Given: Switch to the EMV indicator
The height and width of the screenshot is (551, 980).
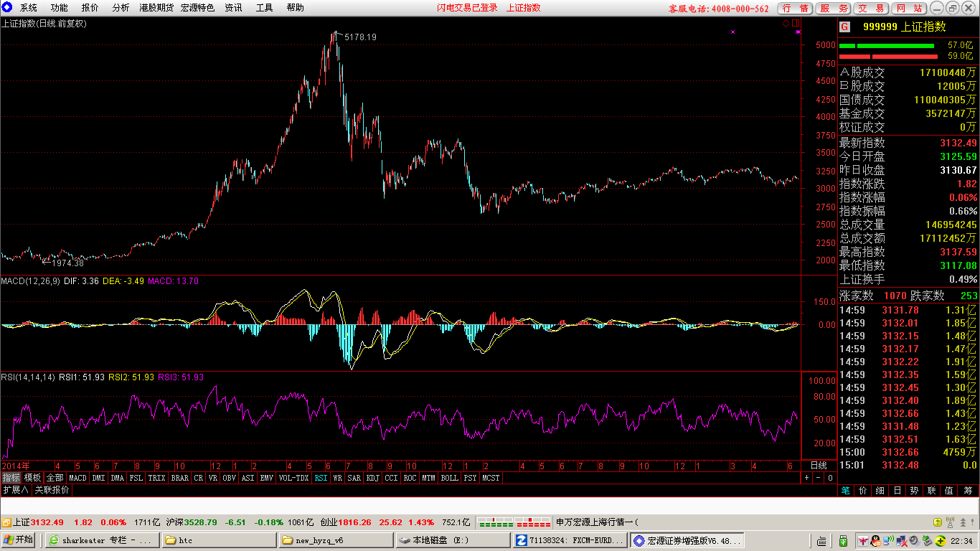Looking at the screenshot, I should coord(266,477).
